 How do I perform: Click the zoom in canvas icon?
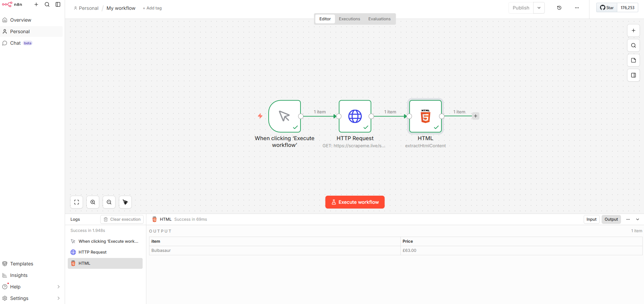click(93, 202)
